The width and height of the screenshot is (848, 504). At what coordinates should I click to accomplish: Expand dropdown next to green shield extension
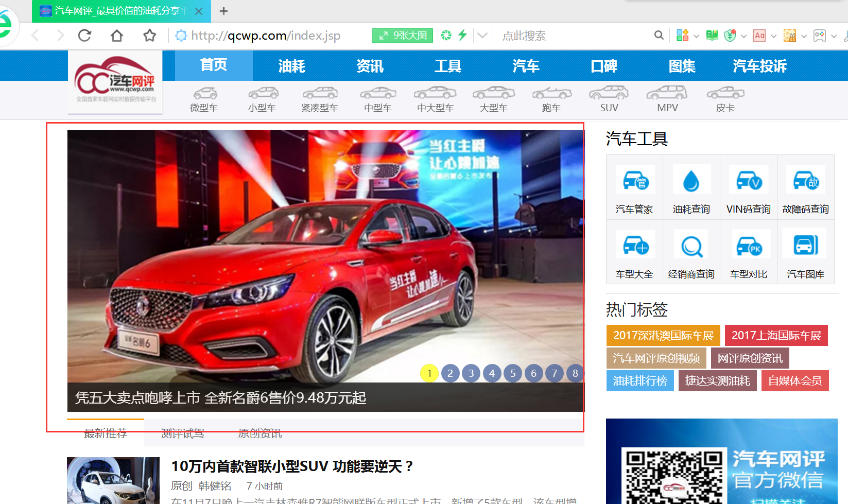(743, 36)
